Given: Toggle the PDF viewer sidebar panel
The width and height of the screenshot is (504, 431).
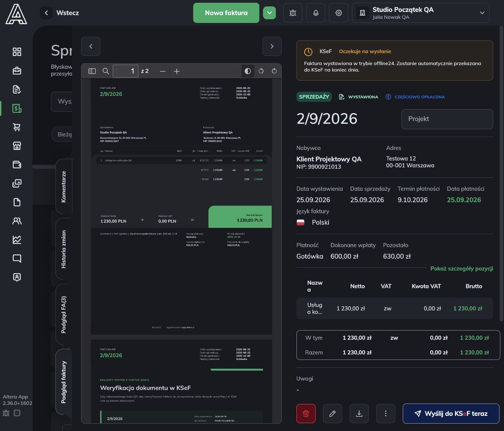Looking at the screenshot, I should point(92,71).
